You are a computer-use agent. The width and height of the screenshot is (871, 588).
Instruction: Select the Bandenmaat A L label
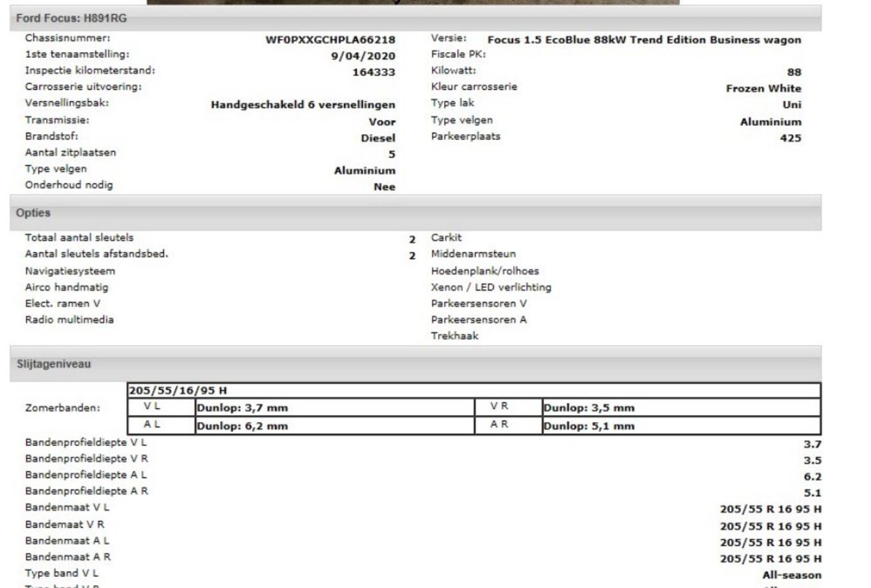click(x=67, y=541)
